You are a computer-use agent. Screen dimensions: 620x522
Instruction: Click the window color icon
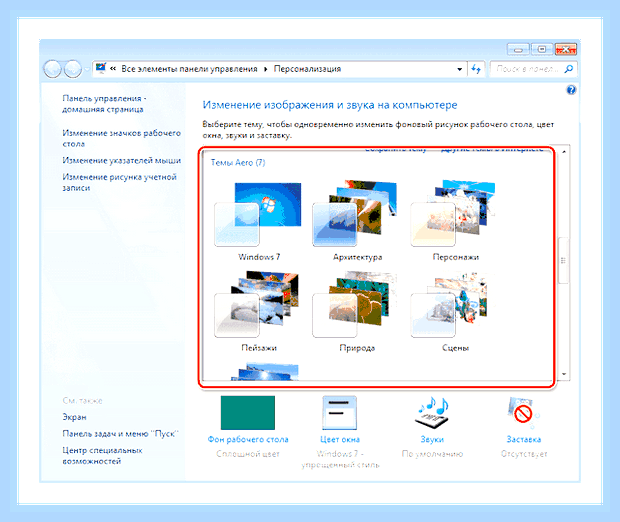pyautogui.click(x=339, y=412)
